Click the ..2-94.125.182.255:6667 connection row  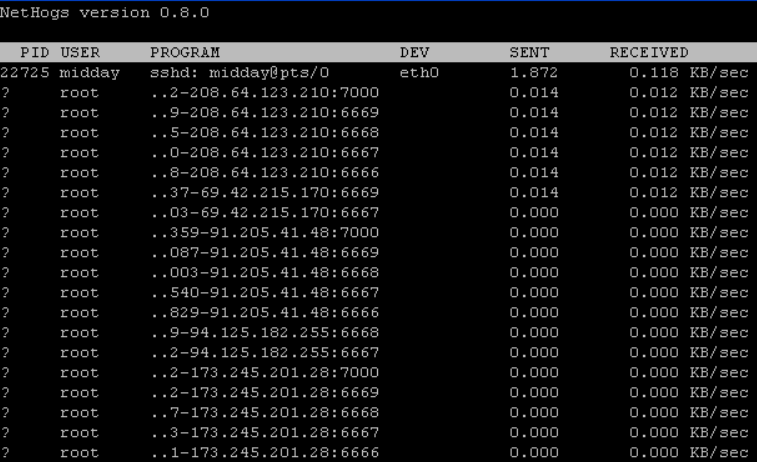[375, 353]
